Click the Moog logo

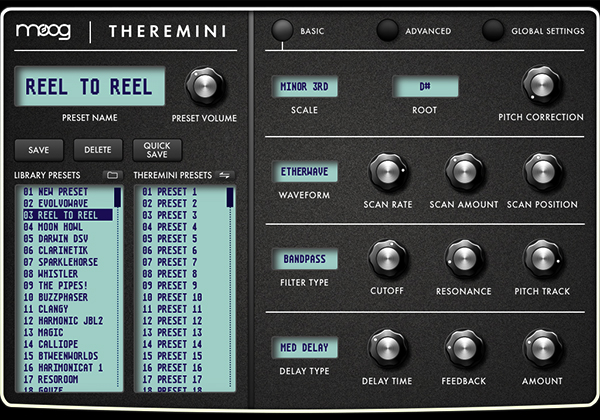coord(44,31)
